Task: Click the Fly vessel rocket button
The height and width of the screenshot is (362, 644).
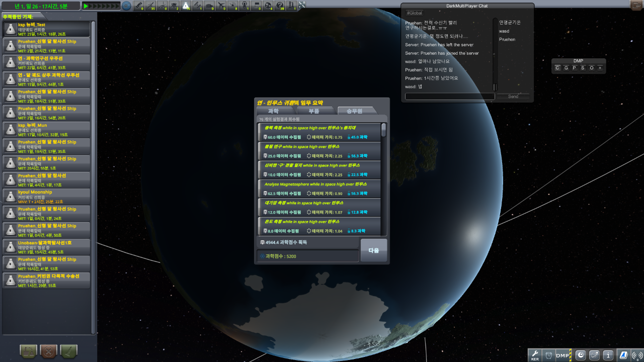Action: [68, 350]
